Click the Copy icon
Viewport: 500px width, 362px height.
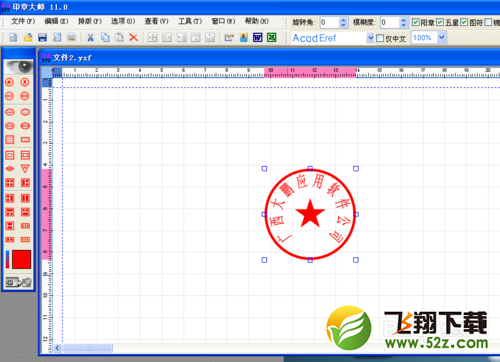point(105,38)
